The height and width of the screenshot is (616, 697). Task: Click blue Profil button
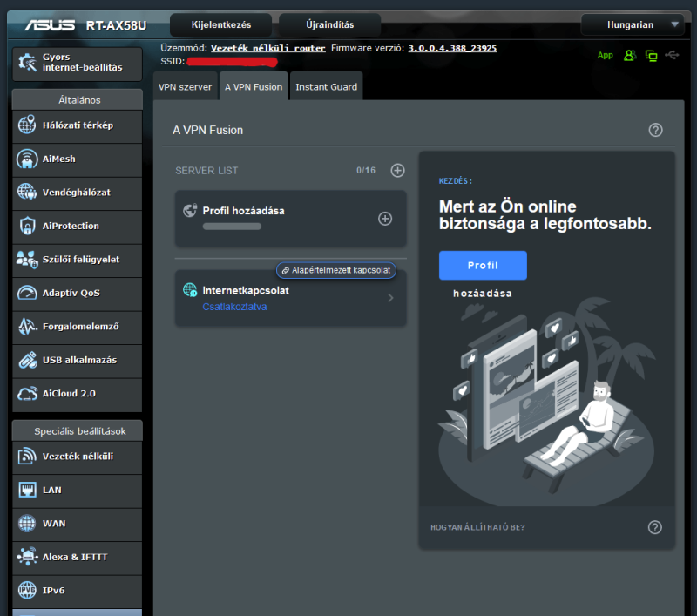point(483,266)
